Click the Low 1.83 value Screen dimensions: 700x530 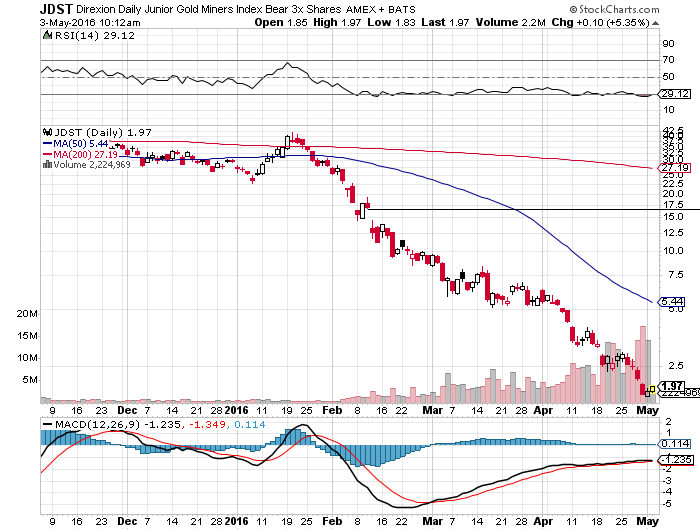(x=392, y=22)
